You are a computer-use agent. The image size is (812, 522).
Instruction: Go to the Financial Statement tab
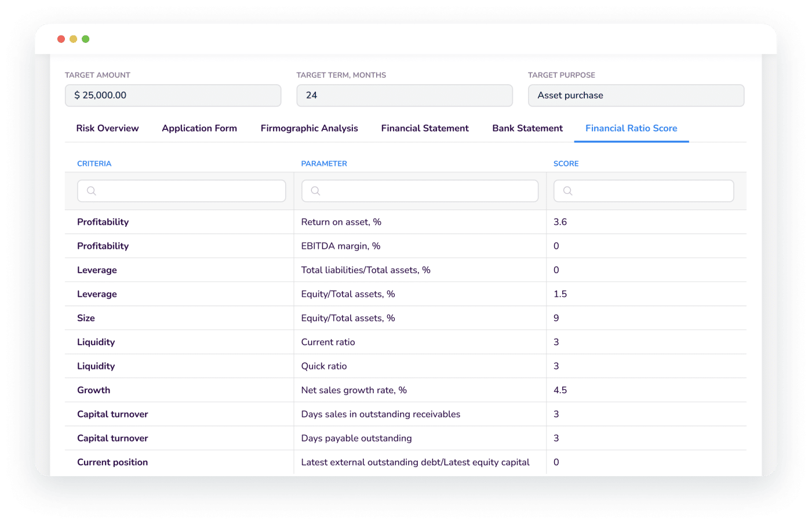425,128
